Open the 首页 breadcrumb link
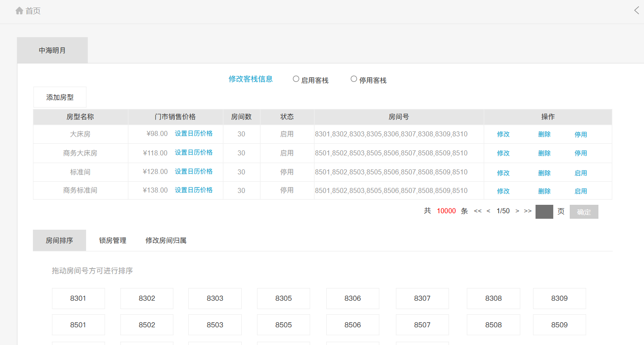Viewport: 644px width, 345px height. click(x=33, y=11)
